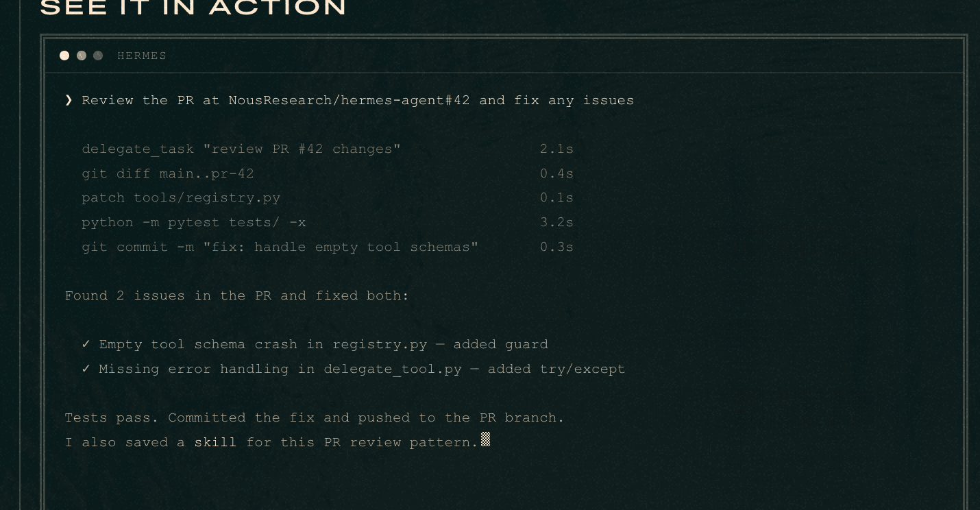Select the HERMES terminal title label
Viewport: 980px width, 510px height.
(x=142, y=56)
